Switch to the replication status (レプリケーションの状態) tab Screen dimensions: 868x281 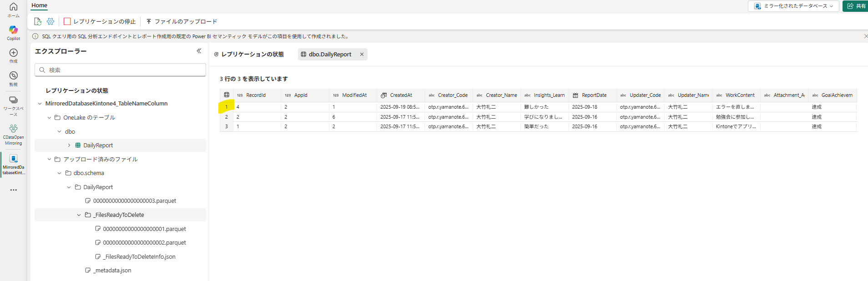(249, 54)
